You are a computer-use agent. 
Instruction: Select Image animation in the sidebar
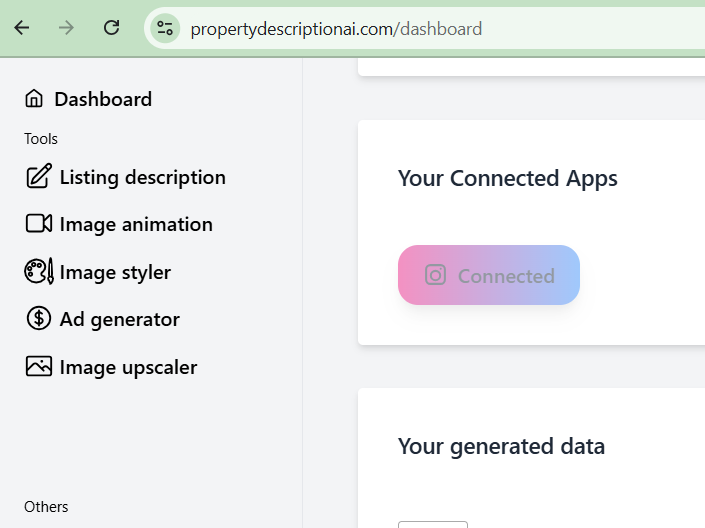(x=136, y=224)
